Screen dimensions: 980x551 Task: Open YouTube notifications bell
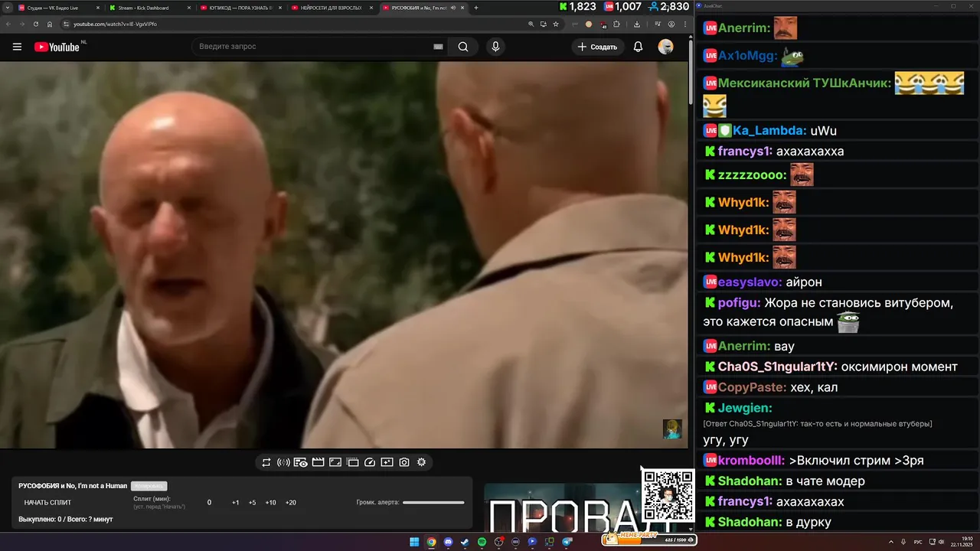coord(638,47)
